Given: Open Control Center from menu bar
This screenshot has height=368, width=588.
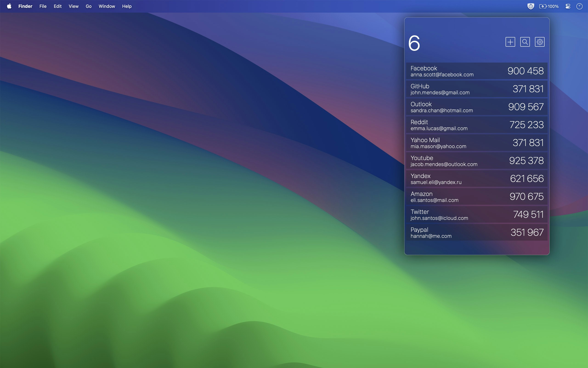Looking at the screenshot, I should coord(568,6).
